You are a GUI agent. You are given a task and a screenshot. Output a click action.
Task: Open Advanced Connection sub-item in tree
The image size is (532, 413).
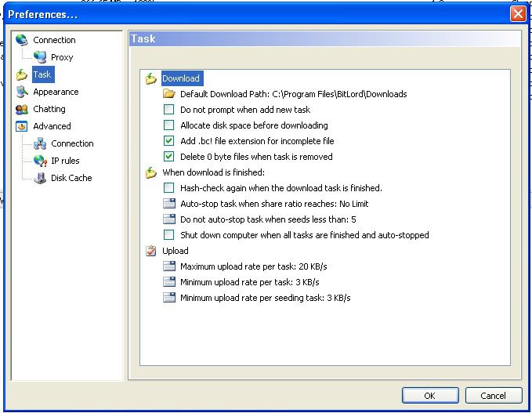(x=72, y=143)
